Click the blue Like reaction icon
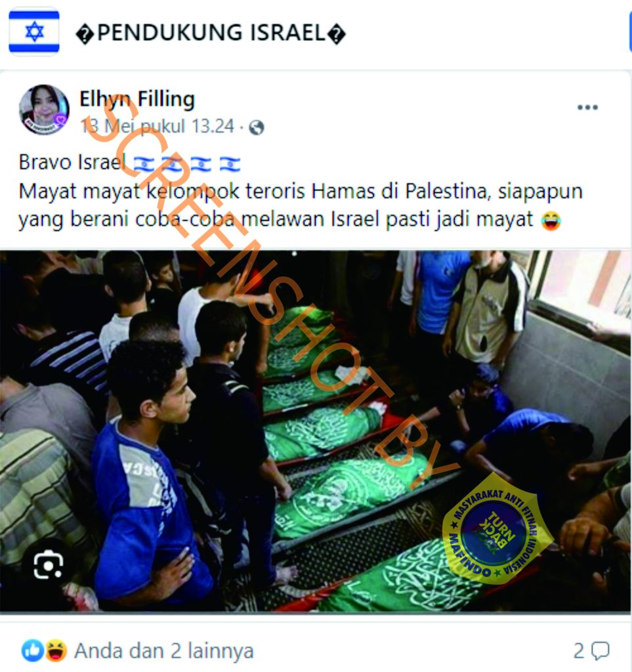Image resolution: width=632 pixels, height=672 pixels. pos(33,650)
